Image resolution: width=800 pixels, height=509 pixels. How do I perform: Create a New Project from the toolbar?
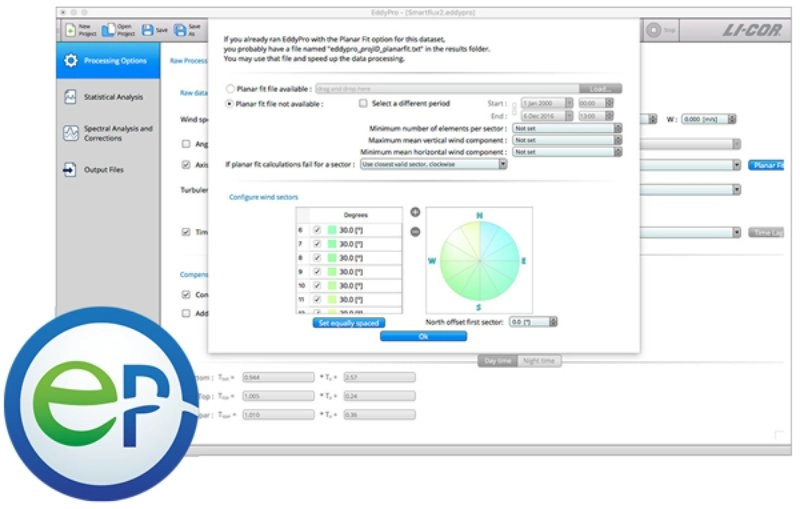80,30
